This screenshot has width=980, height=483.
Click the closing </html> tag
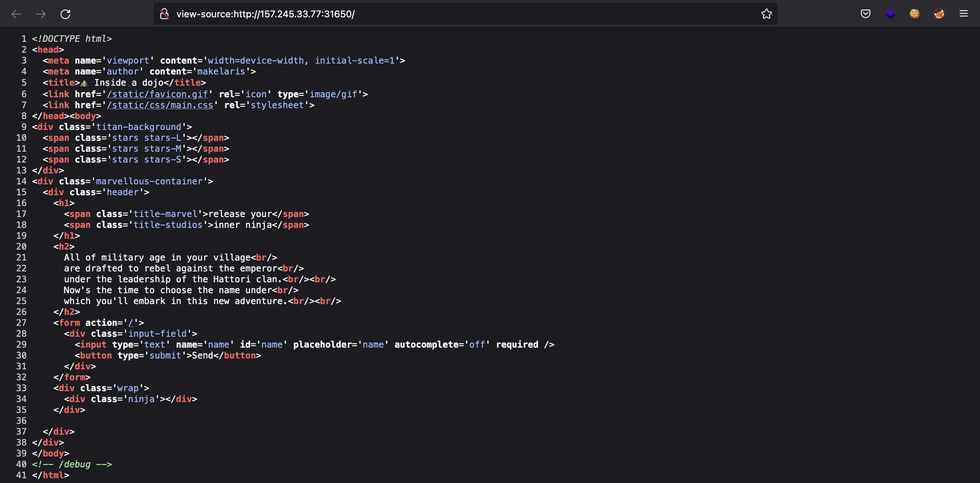tap(51, 475)
